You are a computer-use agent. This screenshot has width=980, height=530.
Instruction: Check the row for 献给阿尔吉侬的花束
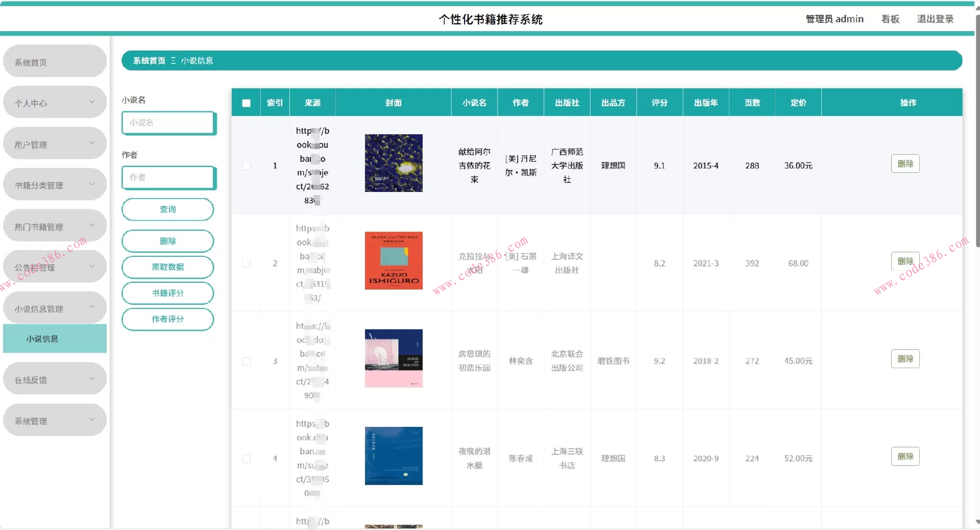click(246, 166)
